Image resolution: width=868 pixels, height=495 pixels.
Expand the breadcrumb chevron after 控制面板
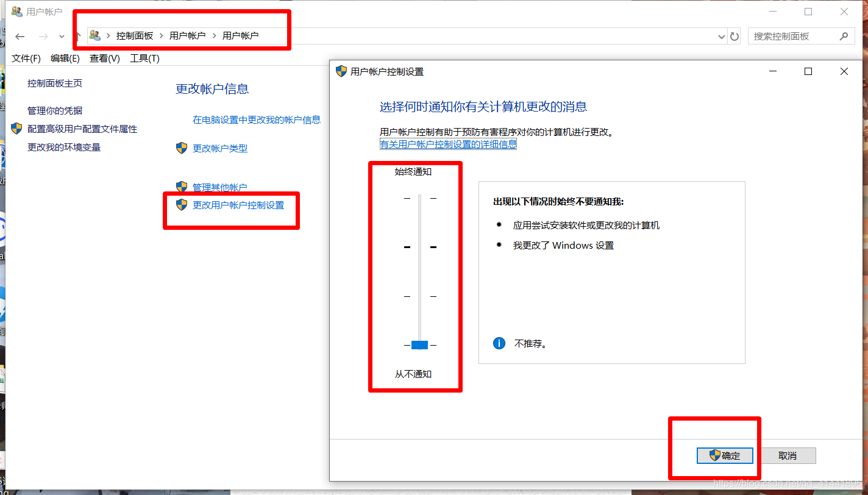click(x=160, y=35)
